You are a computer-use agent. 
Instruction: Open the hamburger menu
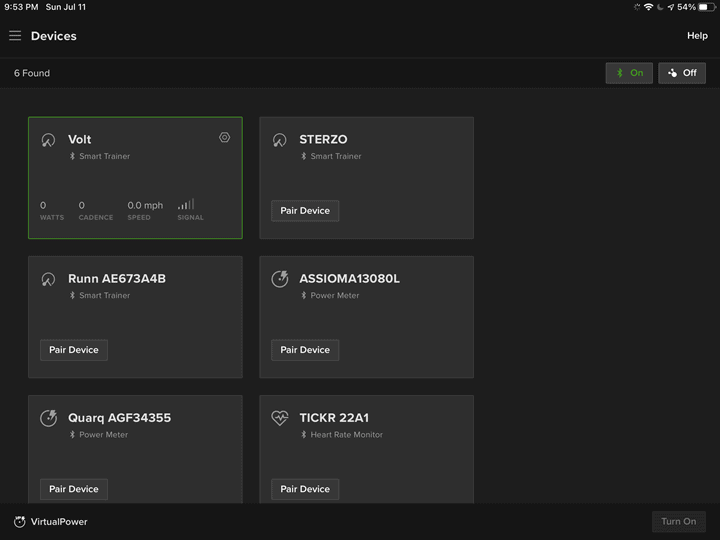point(15,36)
